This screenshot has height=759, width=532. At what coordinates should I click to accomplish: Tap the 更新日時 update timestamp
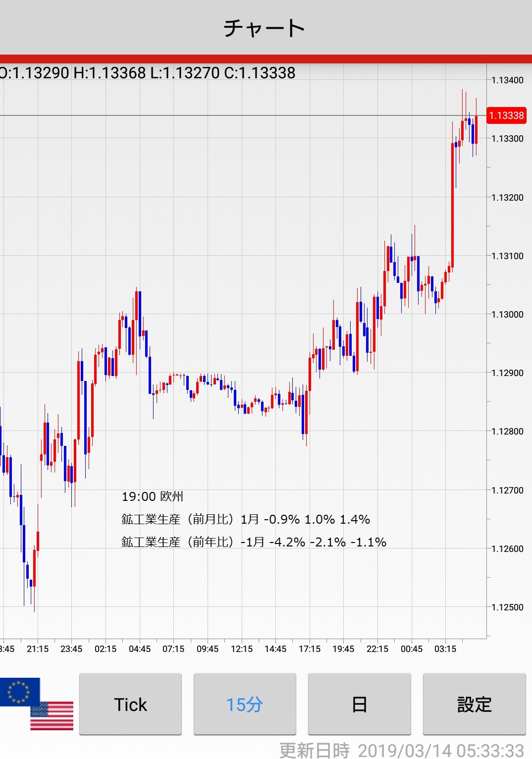pos(402,750)
